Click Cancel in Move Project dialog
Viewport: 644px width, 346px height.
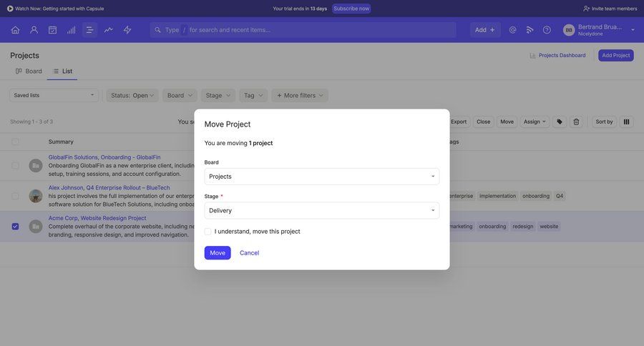point(249,253)
